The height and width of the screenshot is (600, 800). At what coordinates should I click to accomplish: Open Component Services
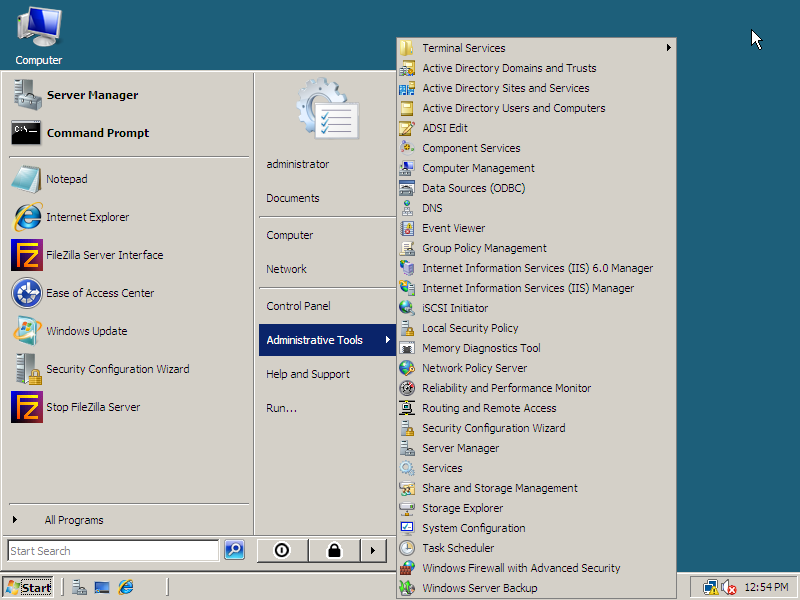[536, 148]
